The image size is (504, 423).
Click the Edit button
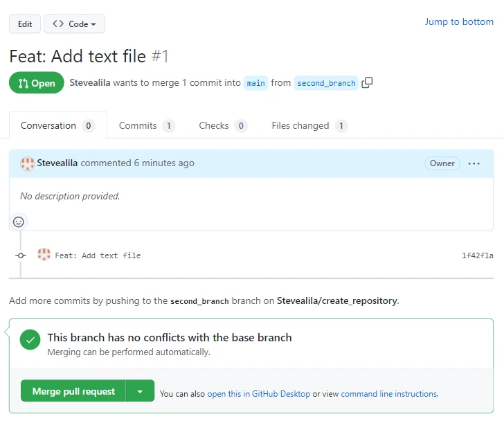(x=25, y=24)
